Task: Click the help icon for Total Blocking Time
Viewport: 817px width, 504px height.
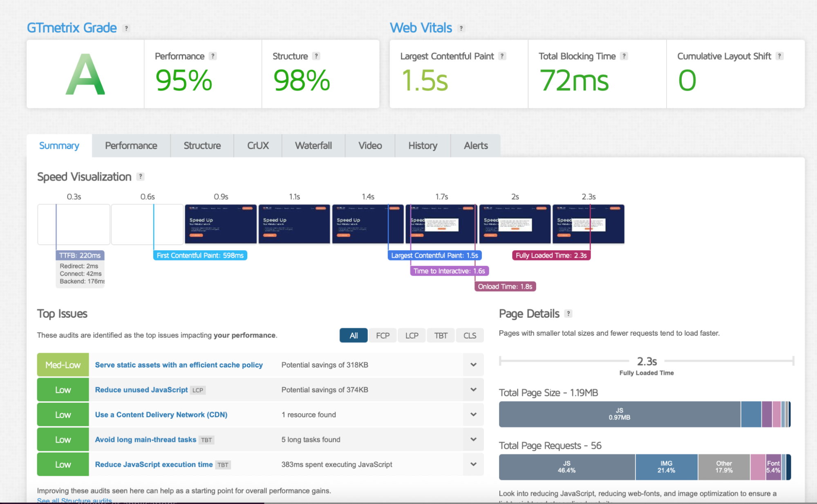Action: (x=624, y=56)
